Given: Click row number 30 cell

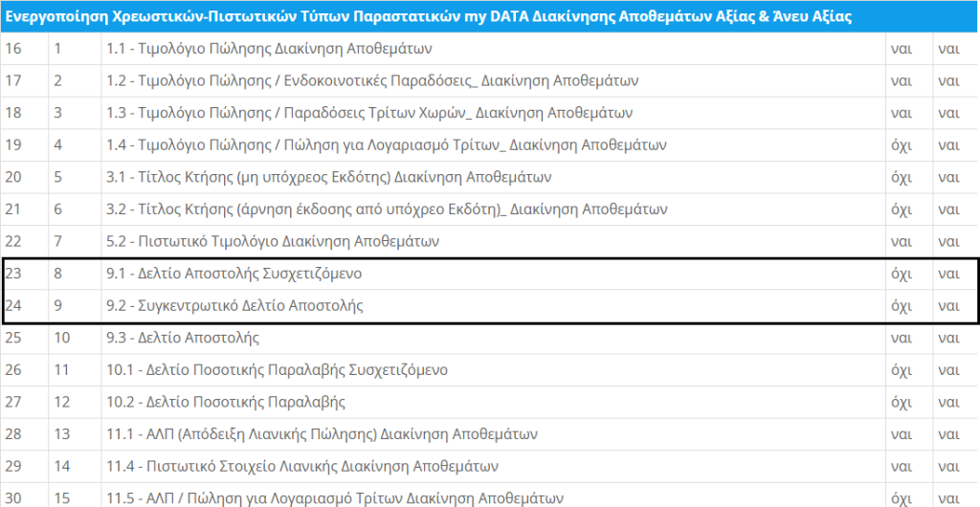Looking at the screenshot, I should point(24,496).
